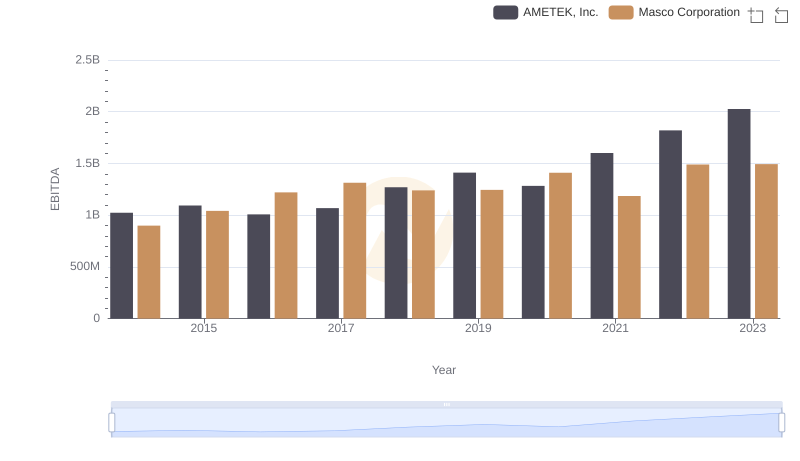Viewport: 800px width, 461px height.
Task: Click the 2015 x-axis label
Action: (x=204, y=328)
